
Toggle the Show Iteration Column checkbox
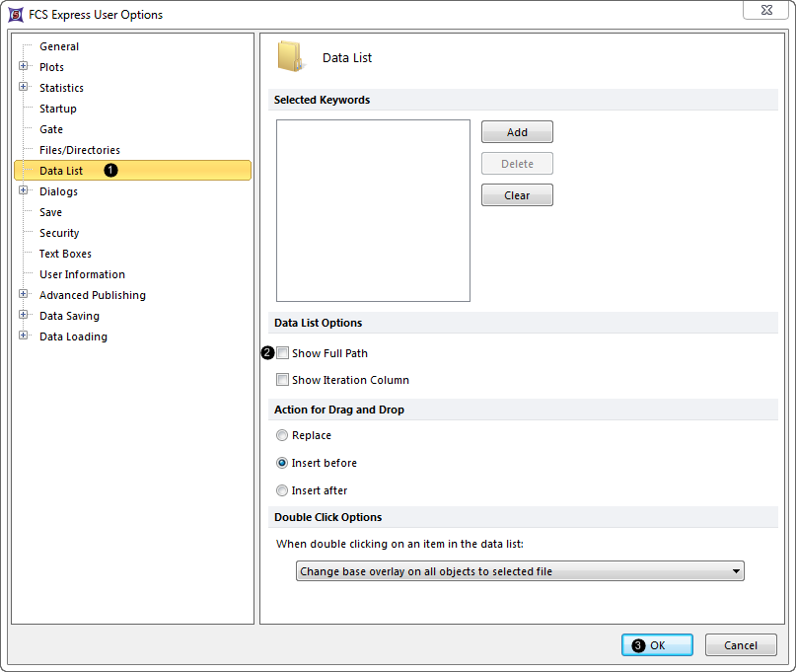(x=283, y=380)
